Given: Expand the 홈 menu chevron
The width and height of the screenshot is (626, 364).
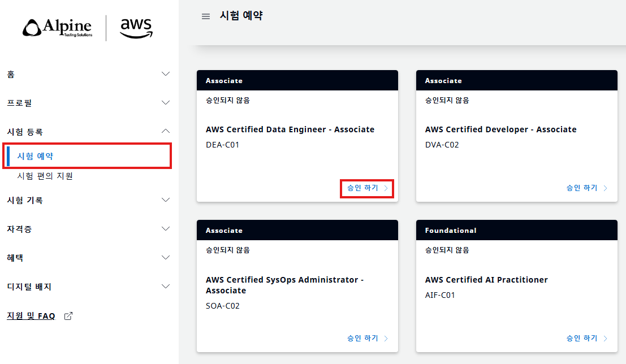Looking at the screenshot, I should (x=166, y=74).
